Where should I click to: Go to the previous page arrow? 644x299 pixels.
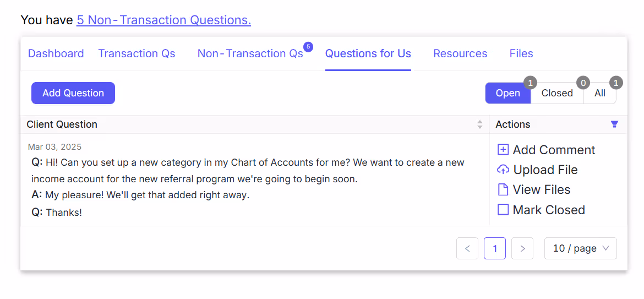467,248
